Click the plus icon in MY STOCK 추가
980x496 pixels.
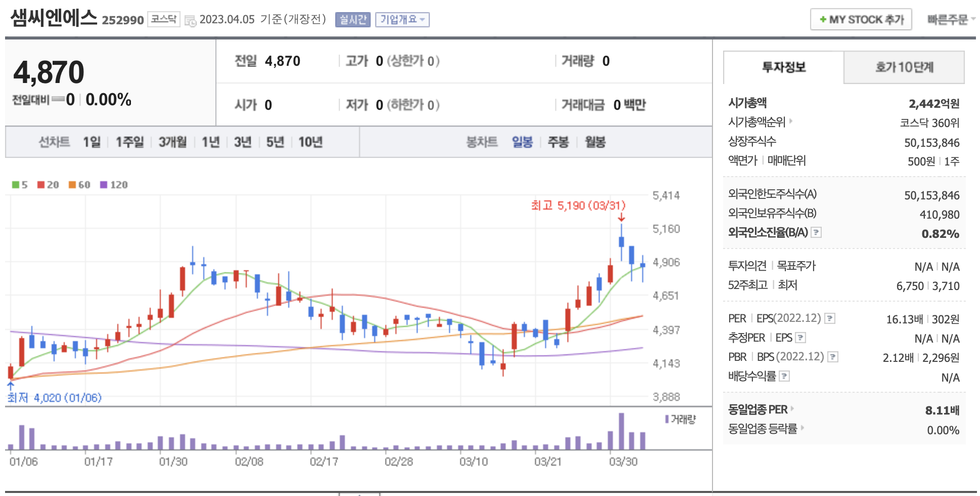tap(823, 20)
